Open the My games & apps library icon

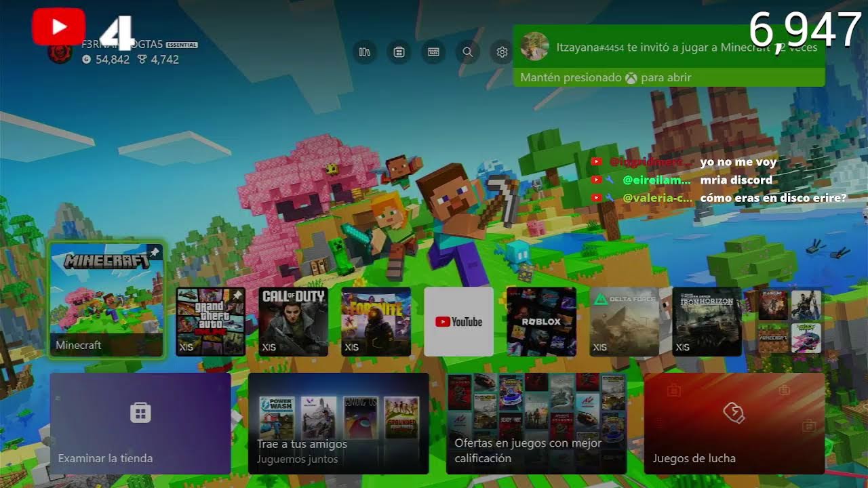365,52
